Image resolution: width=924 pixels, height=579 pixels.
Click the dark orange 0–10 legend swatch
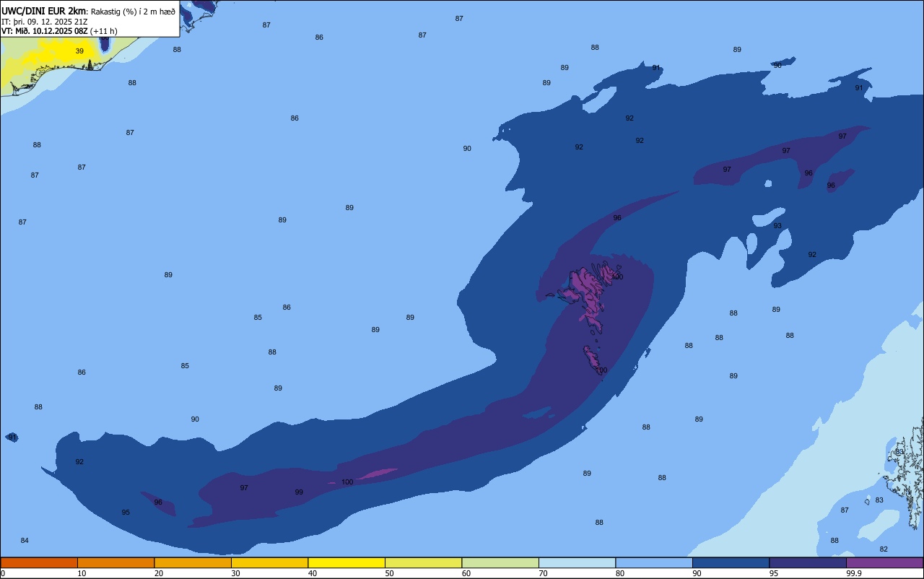click(39, 562)
